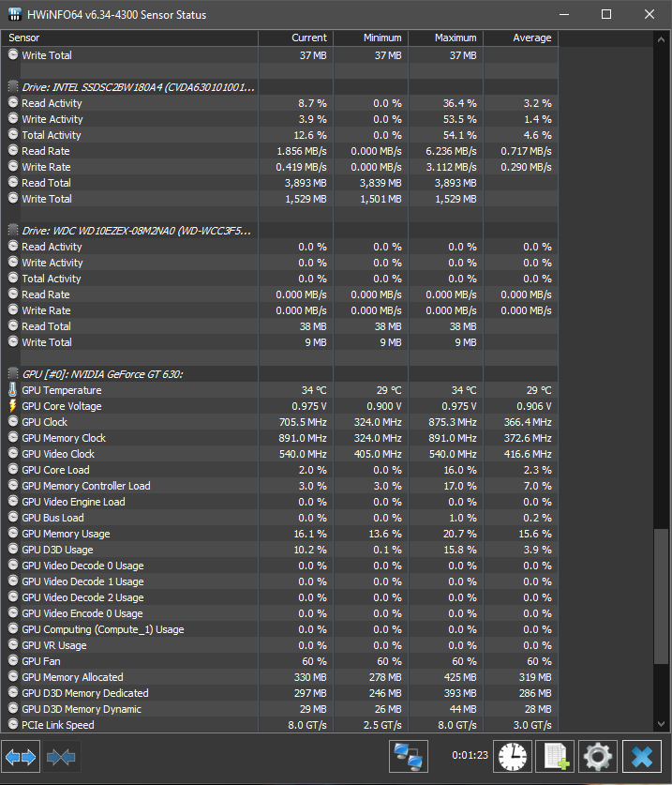Click the 0.290 MB/s average Write Rate value
Screen dimensions: 672x785
tap(526, 167)
